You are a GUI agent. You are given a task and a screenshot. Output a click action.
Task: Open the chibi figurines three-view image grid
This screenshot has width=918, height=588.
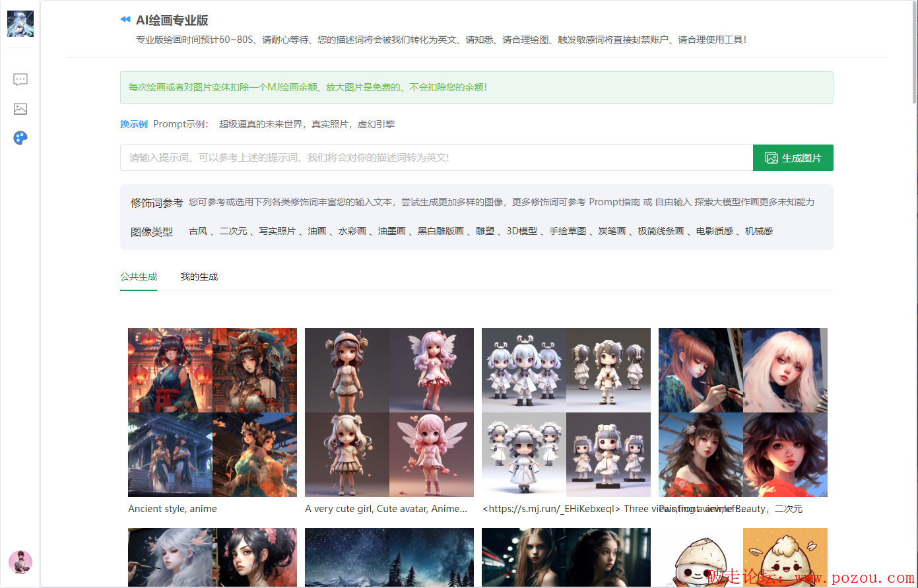click(566, 412)
